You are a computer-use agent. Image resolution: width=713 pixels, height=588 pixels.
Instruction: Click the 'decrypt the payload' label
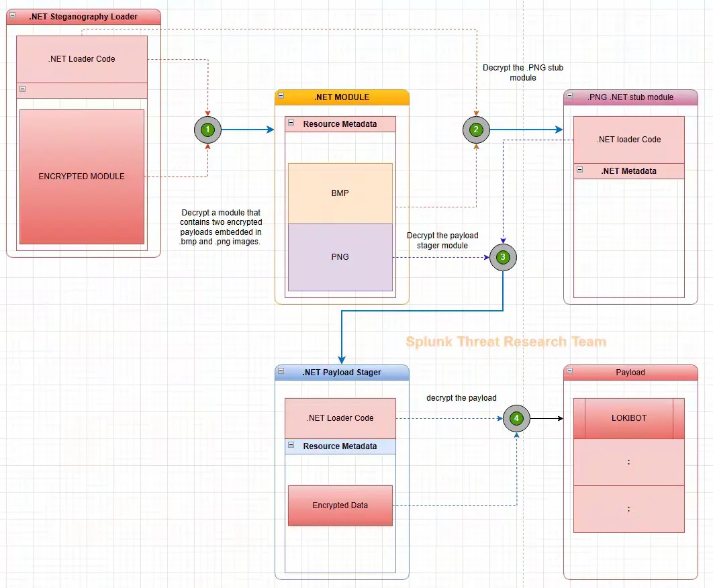point(461,398)
